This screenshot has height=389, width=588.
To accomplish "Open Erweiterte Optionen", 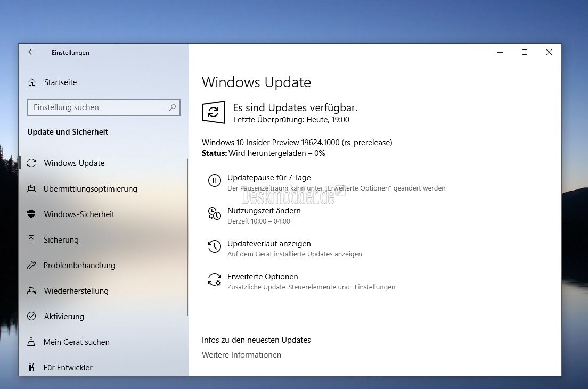I will pyautogui.click(x=263, y=277).
